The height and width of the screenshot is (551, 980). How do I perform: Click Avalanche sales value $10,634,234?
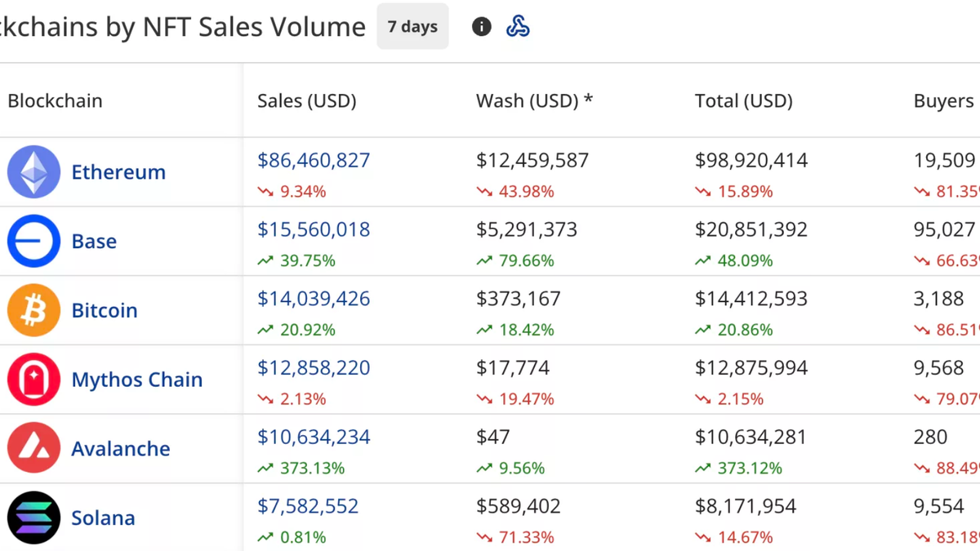point(314,437)
